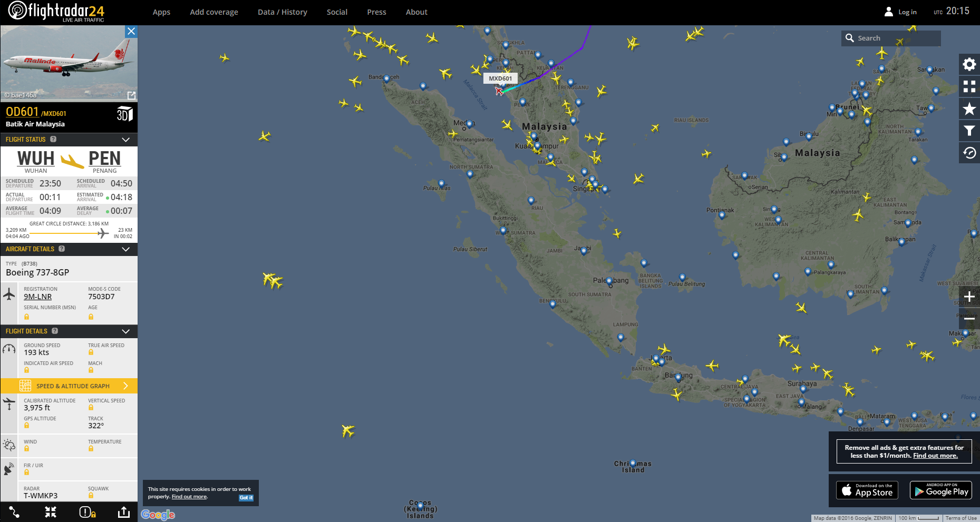The height and width of the screenshot is (522, 980).
Task: Open the Google Play badge
Action: click(942, 490)
